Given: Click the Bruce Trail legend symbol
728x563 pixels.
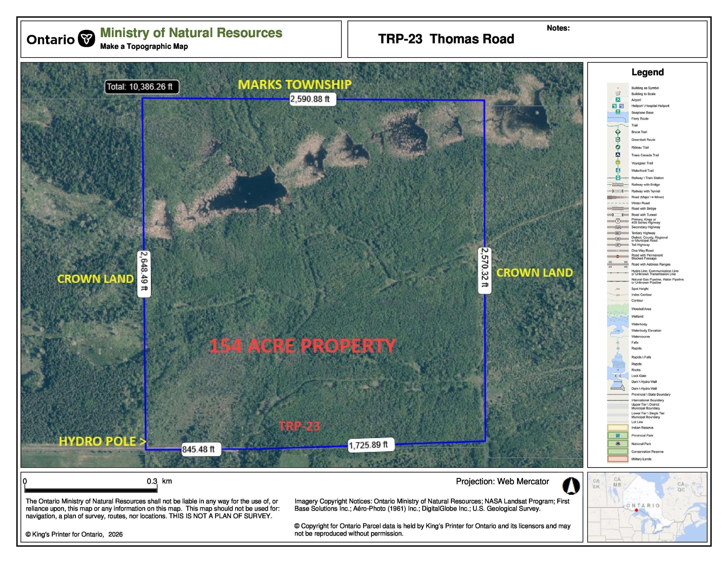Looking at the screenshot, I should [x=618, y=132].
